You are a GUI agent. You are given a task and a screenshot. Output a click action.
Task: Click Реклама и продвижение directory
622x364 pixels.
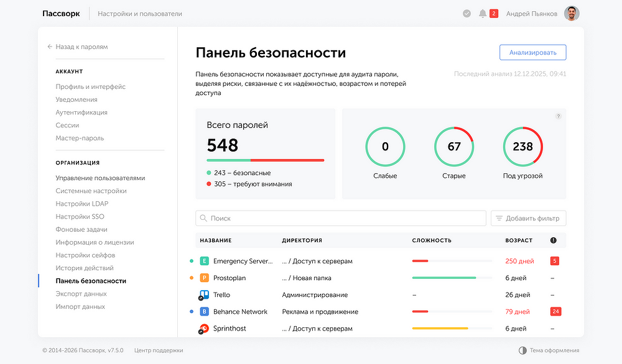click(x=320, y=312)
